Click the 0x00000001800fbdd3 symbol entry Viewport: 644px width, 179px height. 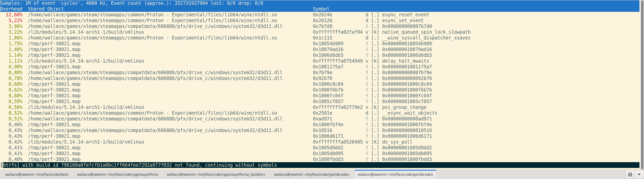click(x=407, y=159)
